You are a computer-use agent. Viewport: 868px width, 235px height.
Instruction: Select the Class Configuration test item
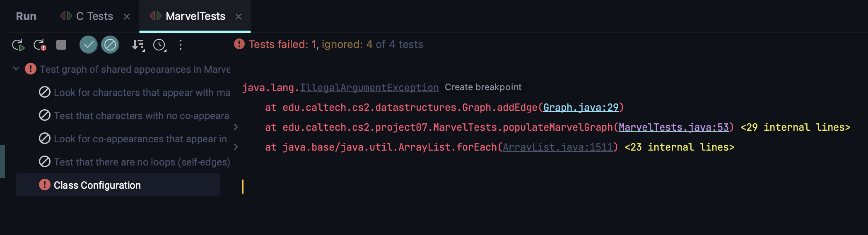point(97,185)
